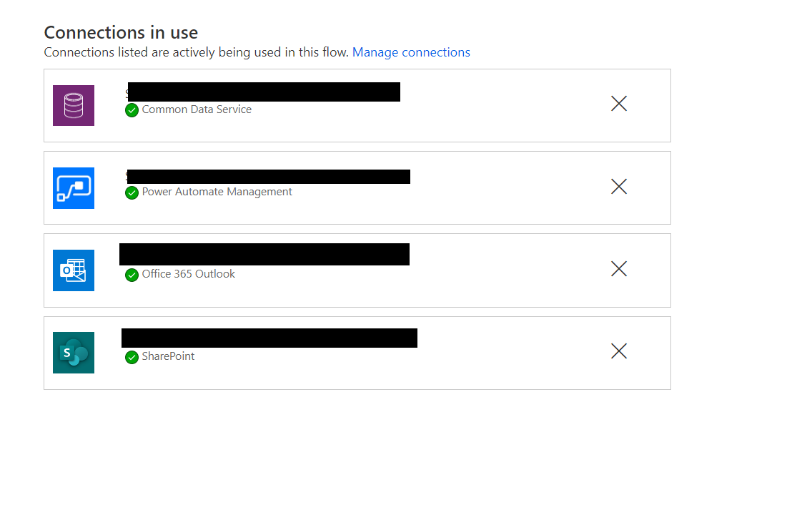The width and height of the screenshot is (812, 528).
Task: Click the Office 365 Outlook mail icon
Action: pos(73,270)
